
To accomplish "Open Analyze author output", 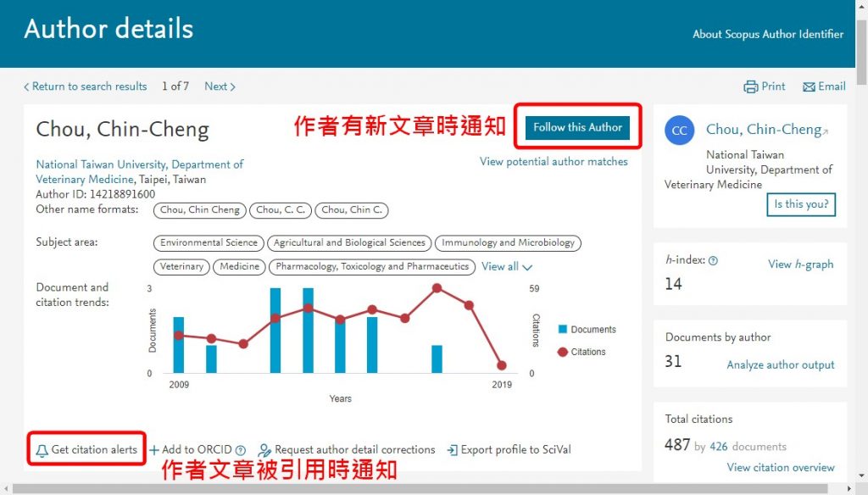I will point(781,364).
